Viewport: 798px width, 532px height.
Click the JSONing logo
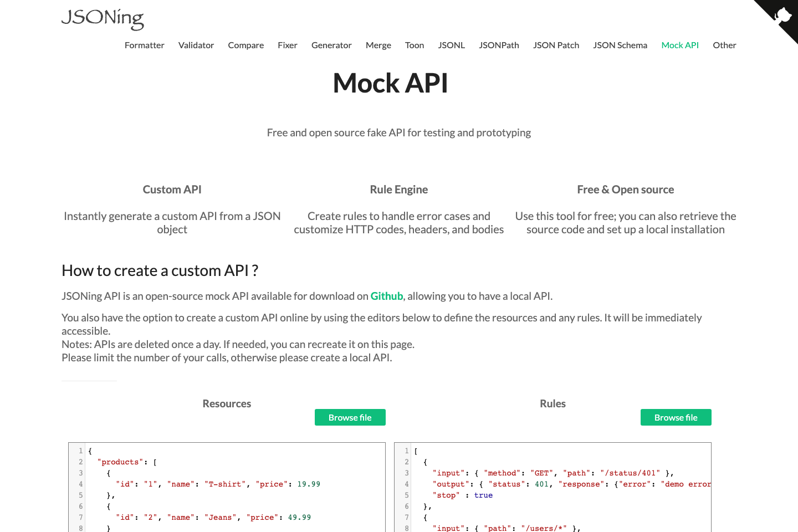(x=103, y=19)
